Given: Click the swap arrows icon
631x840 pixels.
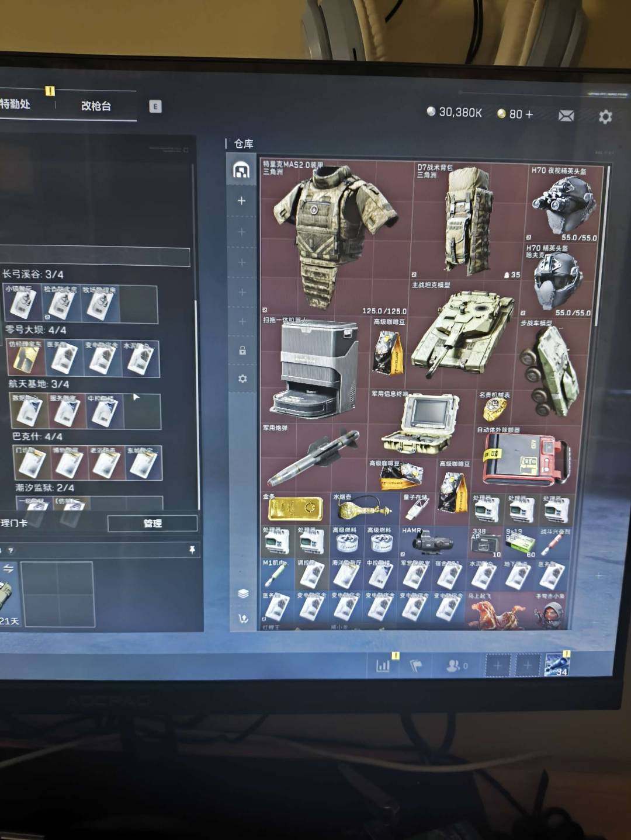Looking at the screenshot, I should 8,568.
